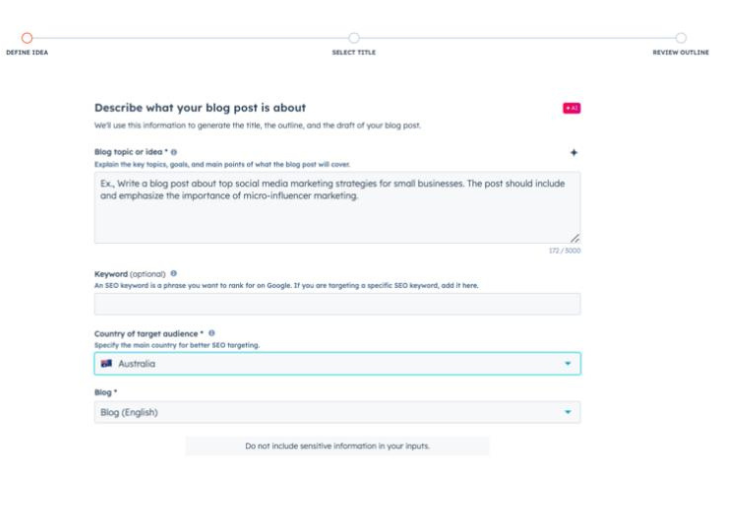Click the Australia text in country field

click(137, 364)
